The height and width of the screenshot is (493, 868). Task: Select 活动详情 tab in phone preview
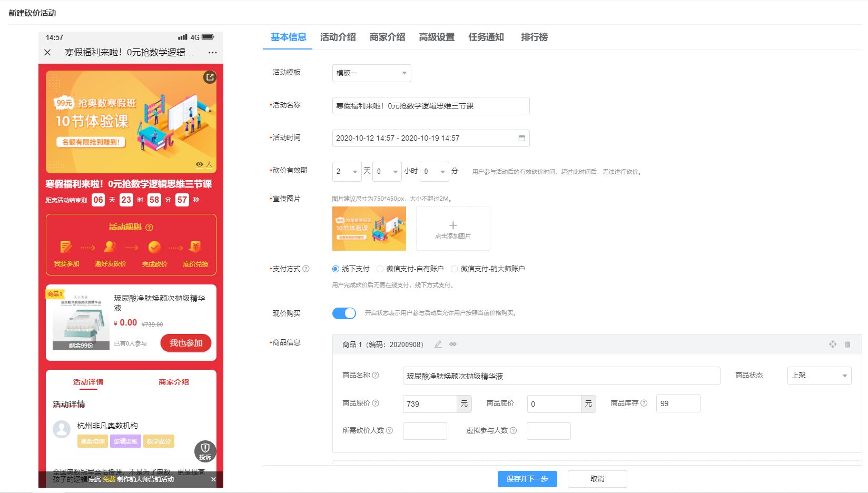click(x=88, y=382)
